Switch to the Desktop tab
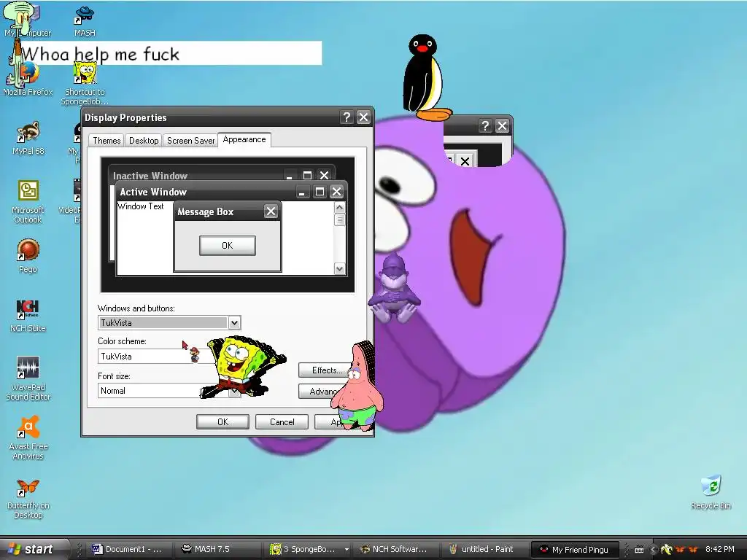The width and height of the screenshot is (747, 560). (144, 141)
